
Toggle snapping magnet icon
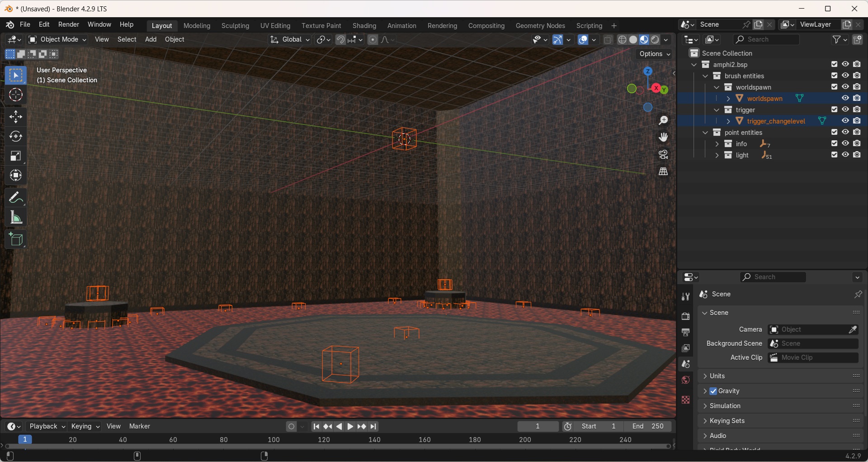click(x=341, y=40)
